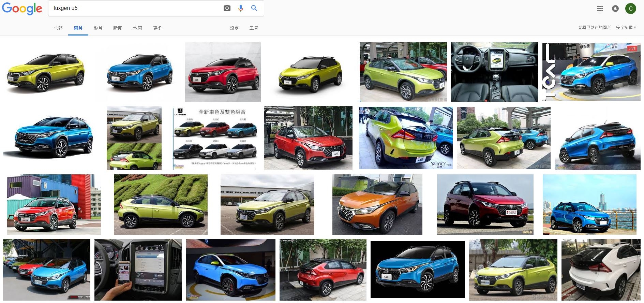Open search by image camera icon
644x303 pixels.
pos(227,8)
